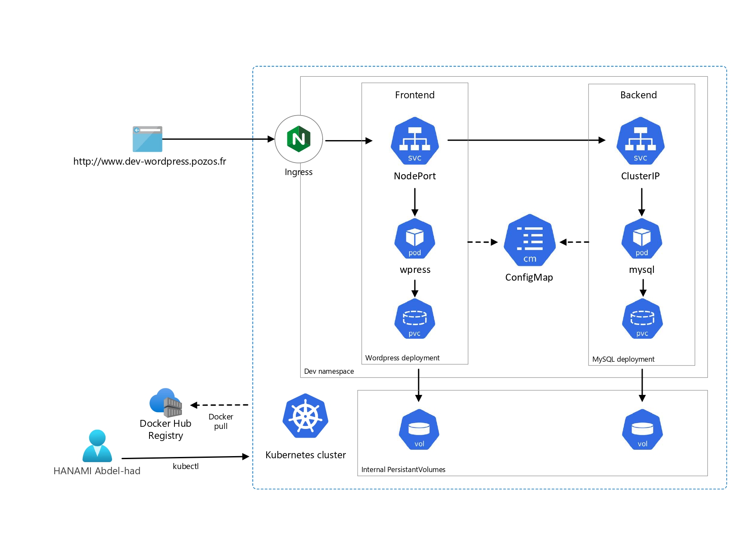The height and width of the screenshot is (535, 756).
Task: Select the vol icon below MySQL deployment
Action: coord(642,429)
